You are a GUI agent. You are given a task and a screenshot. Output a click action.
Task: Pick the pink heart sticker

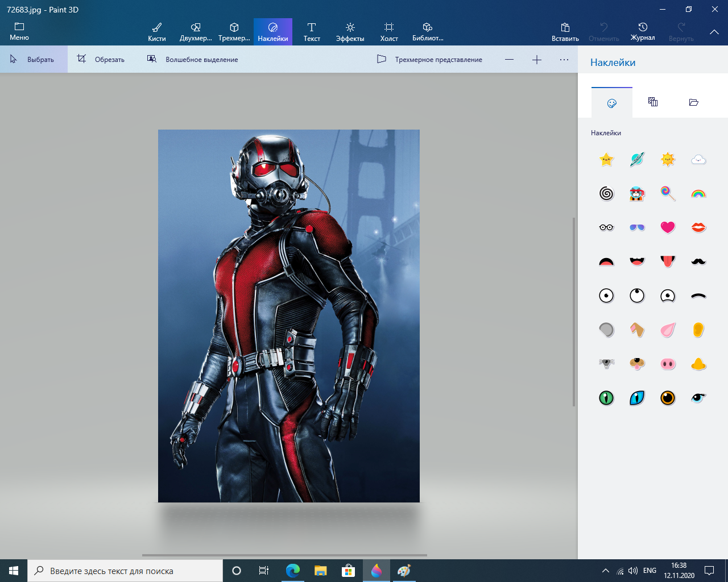(x=668, y=227)
